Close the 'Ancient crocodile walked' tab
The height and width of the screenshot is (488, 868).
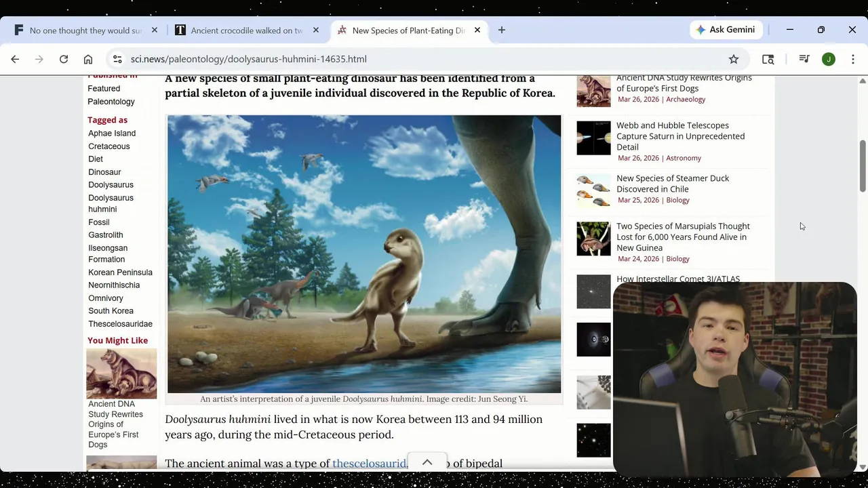pos(316,30)
